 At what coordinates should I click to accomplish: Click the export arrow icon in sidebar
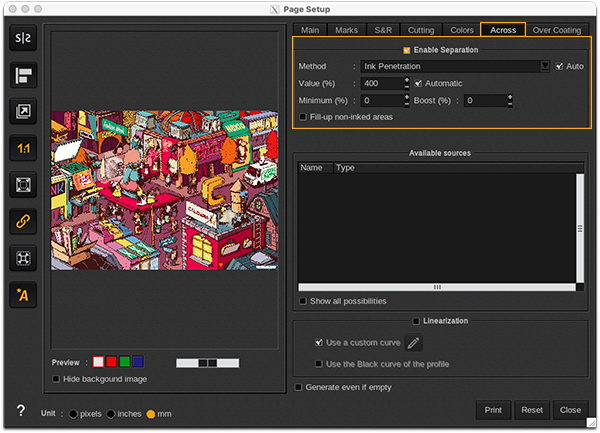(x=23, y=111)
